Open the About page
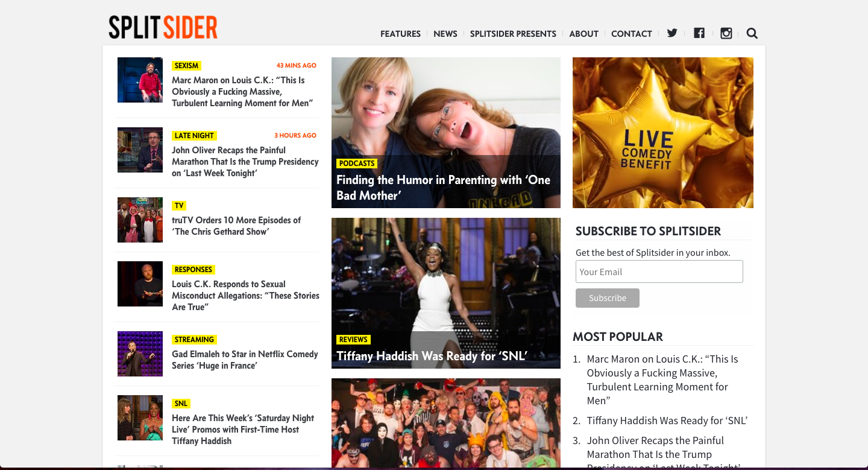Screen dimensions: 868x470 (583, 34)
